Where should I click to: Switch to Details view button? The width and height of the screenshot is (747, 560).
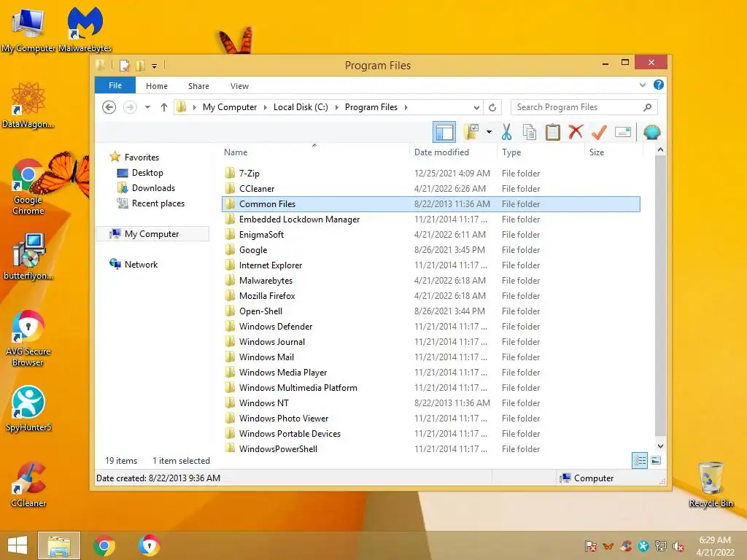coord(640,460)
